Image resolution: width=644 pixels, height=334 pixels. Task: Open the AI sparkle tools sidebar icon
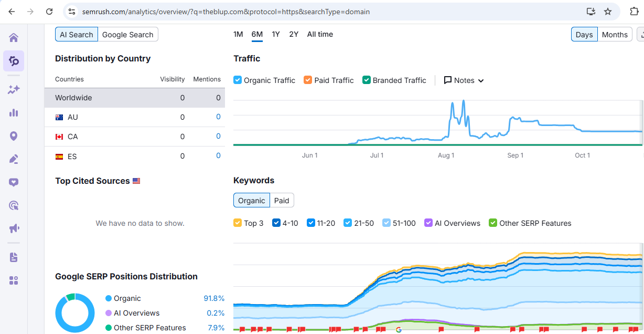14,89
